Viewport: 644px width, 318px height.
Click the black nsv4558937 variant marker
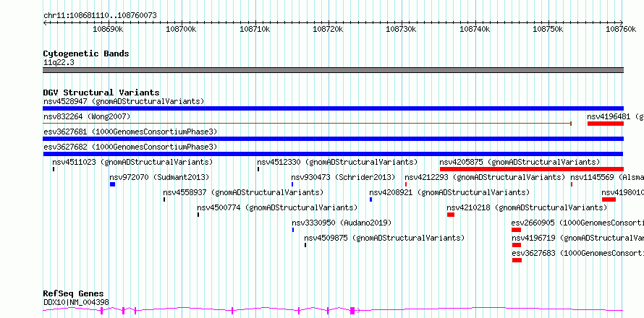[164, 199]
